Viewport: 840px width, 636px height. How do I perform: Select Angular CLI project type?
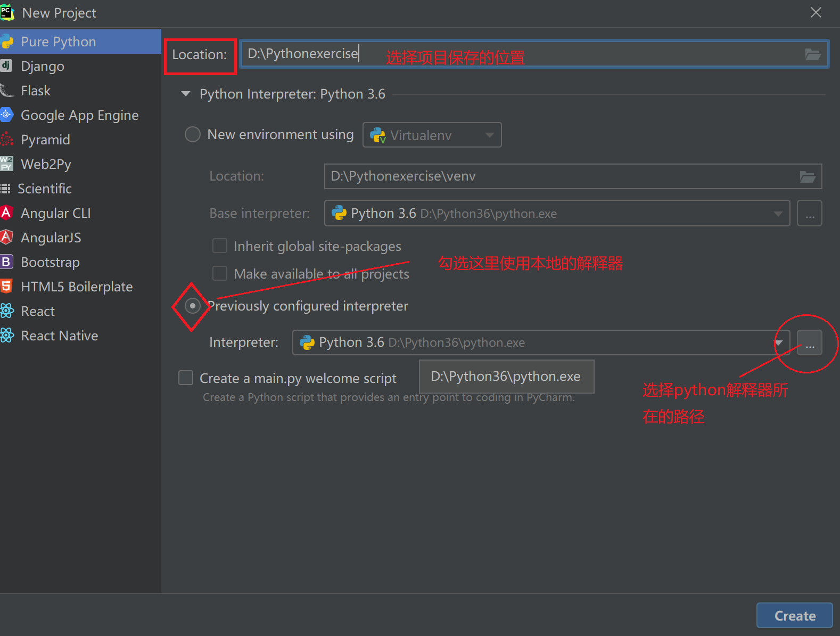[x=80, y=213]
